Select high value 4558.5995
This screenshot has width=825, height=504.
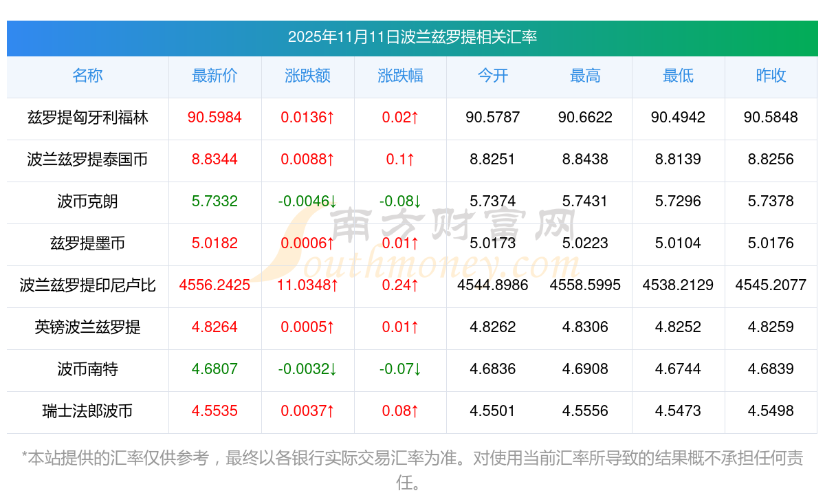click(585, 285)
